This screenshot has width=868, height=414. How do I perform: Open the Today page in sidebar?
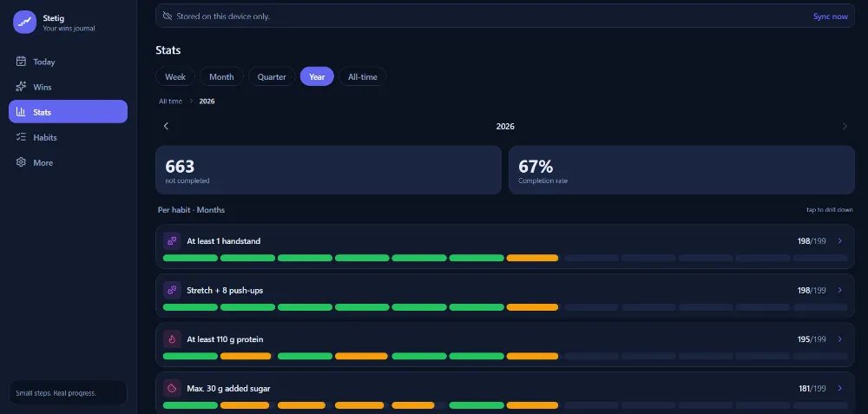[x=68, y=62]
